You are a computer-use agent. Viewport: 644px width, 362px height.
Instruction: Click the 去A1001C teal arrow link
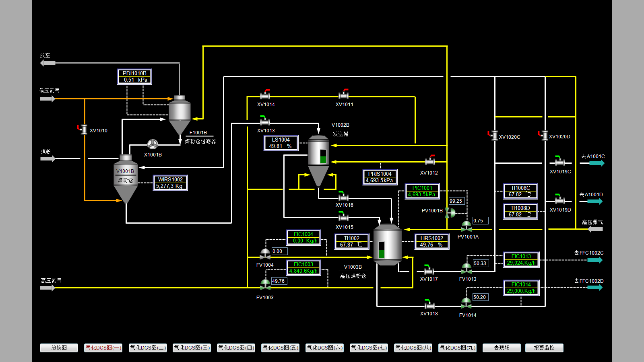[597, 163]
